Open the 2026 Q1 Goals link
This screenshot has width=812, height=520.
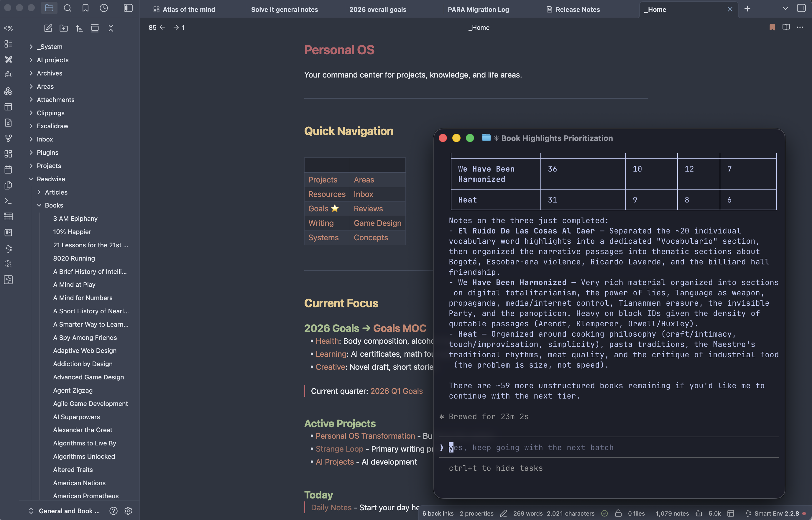coord(396,391)
